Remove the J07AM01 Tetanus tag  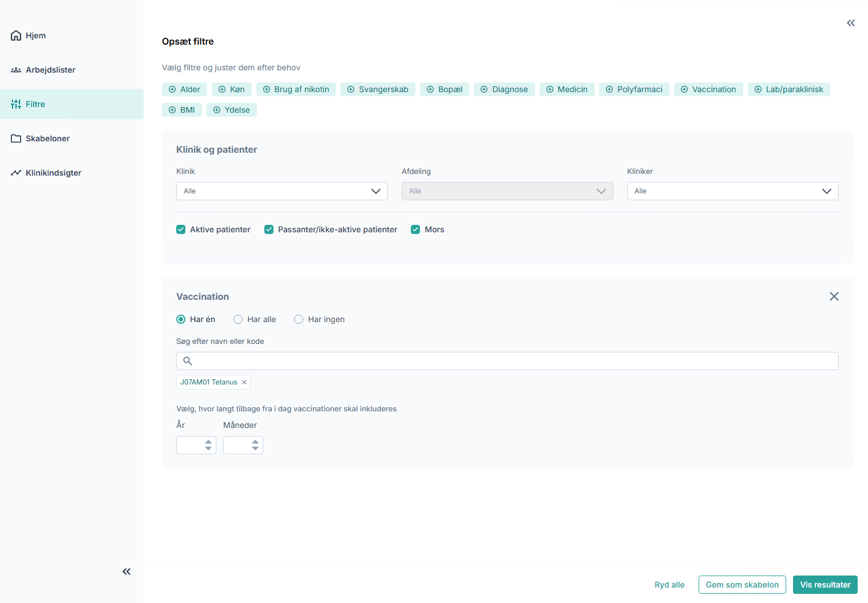pos(244,382)
